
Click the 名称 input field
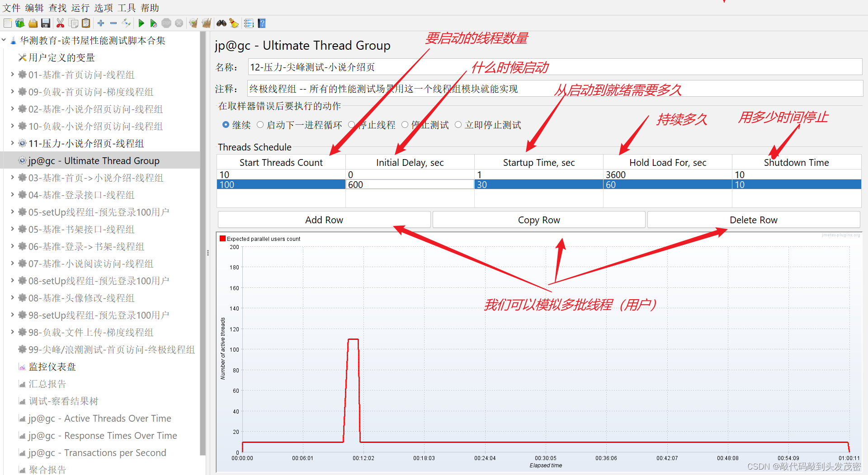(x=555, y=67)
